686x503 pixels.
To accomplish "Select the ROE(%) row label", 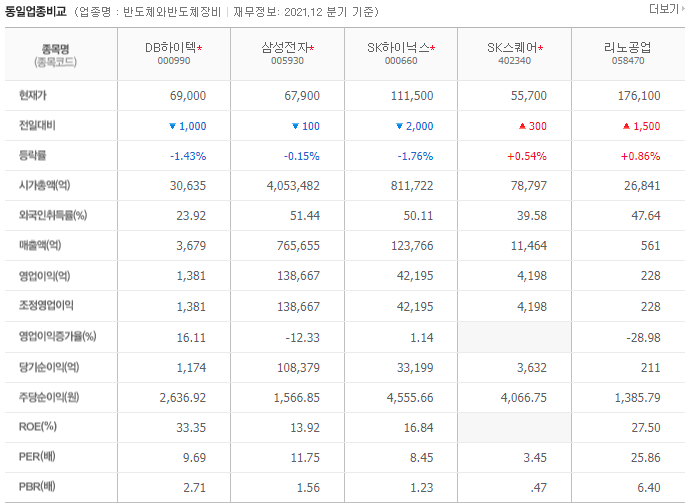I will pyautogui.click(x=38, y=427).
